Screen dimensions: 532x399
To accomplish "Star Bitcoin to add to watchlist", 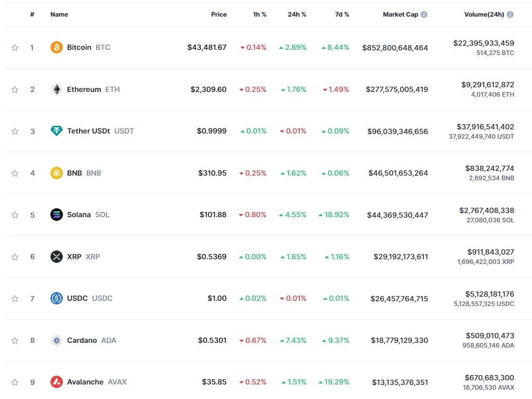I will [15, 48].
